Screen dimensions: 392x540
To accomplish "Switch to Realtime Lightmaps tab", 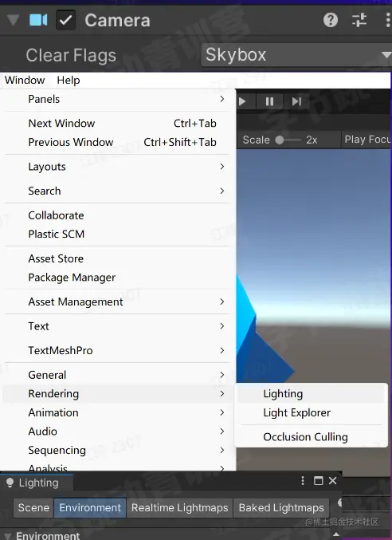I will 179,507.
